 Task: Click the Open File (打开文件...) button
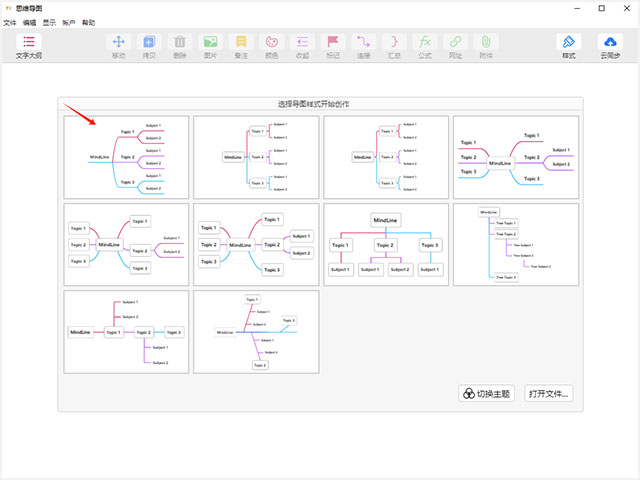click(549, 393)
